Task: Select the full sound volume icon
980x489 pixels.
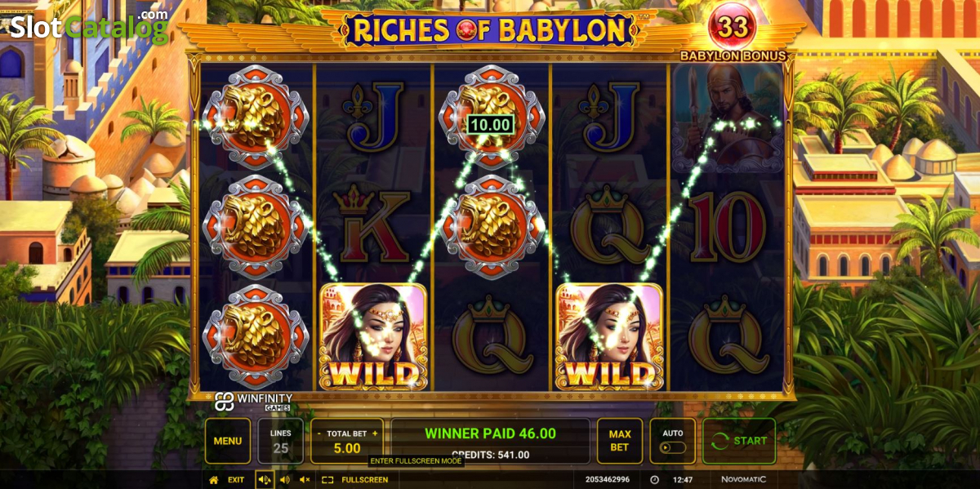Action: [265, 480]
